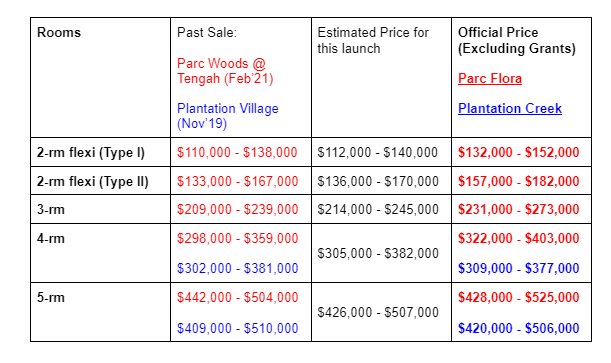
Task: Click the blue $302,000 - $381,000 price
Action: click(237, 268)
